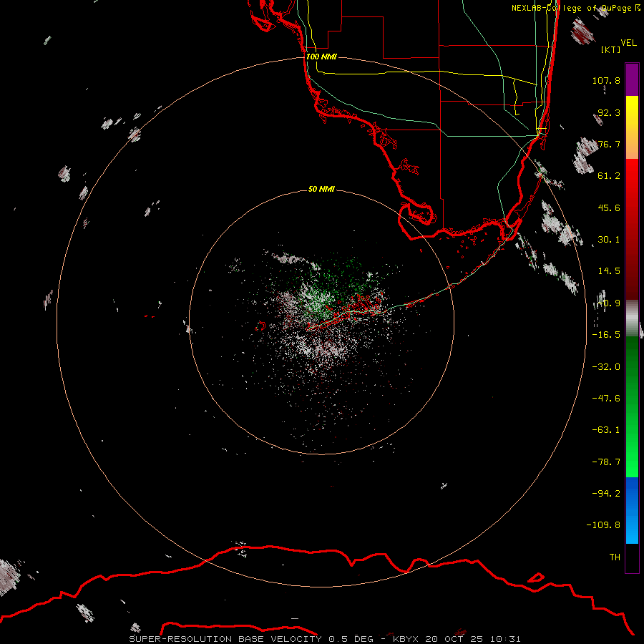The image size is (644, 644).
Task: Pick the green segment of the velocity color bar
Action: [x=632, y=406]
